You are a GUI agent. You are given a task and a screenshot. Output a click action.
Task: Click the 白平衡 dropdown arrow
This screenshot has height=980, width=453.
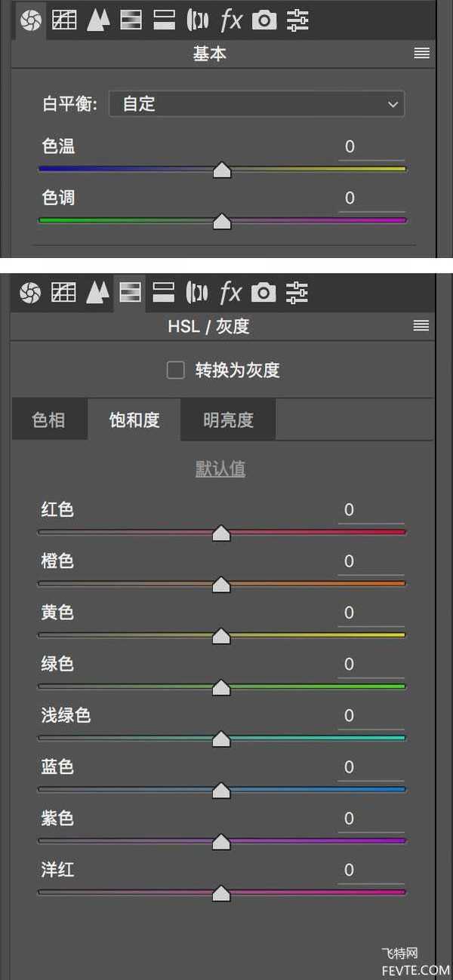(x=393, y=104)
